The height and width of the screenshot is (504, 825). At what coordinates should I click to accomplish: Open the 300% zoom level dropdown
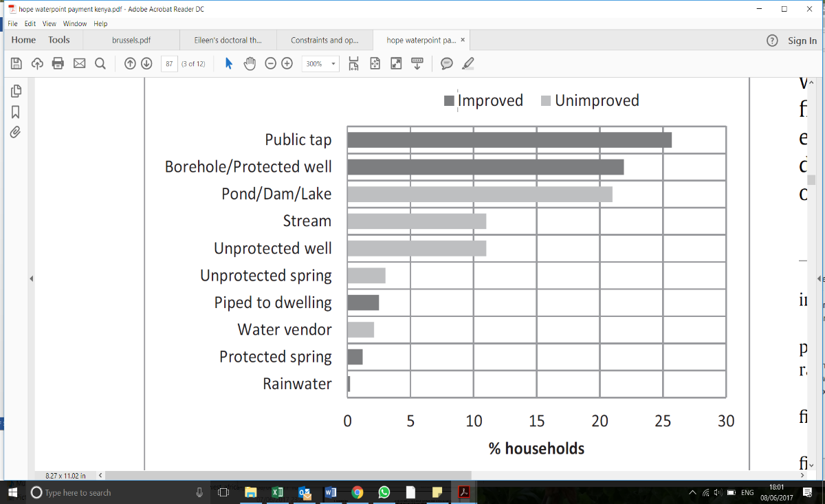(x=320, y=63)
